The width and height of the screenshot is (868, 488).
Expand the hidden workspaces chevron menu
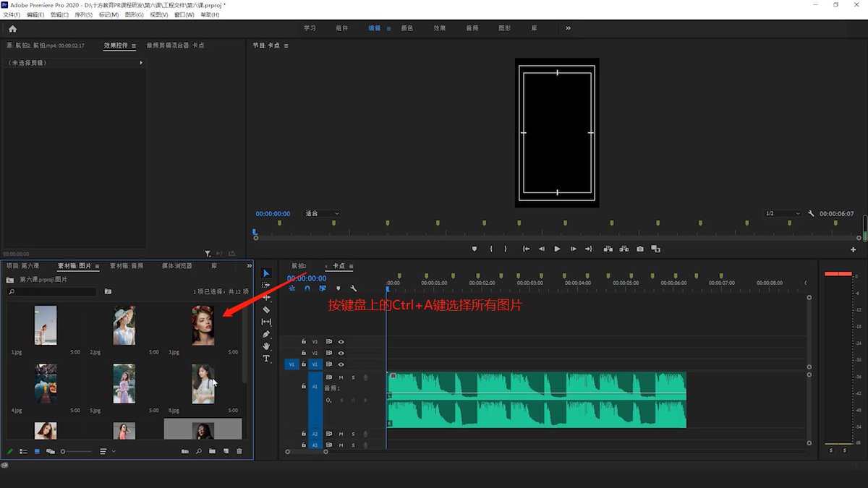click(x=568, y=28)
